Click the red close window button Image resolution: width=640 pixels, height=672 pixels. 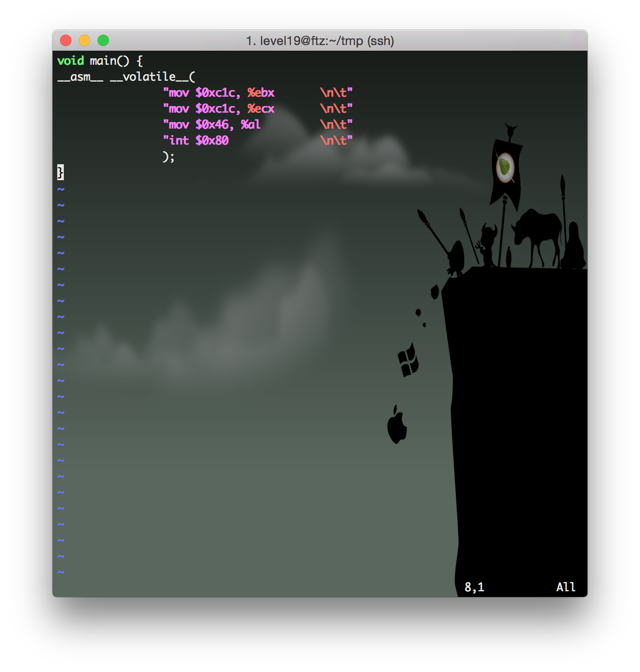[66, 41]
